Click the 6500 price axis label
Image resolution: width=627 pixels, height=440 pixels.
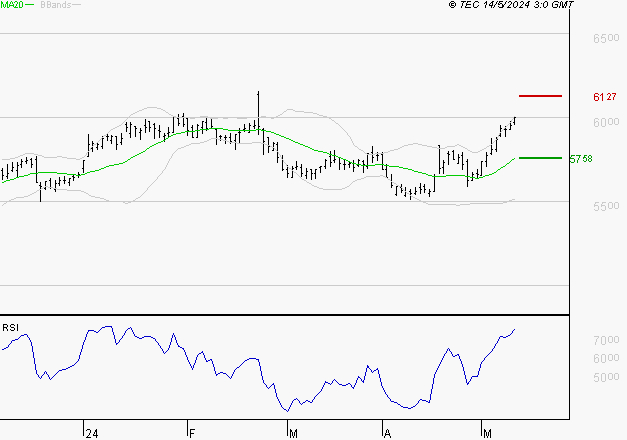pos(606,38)
